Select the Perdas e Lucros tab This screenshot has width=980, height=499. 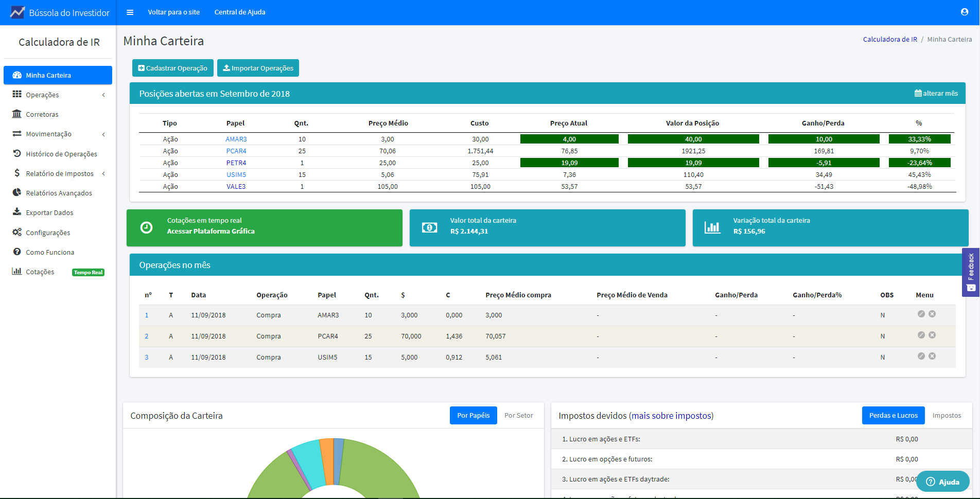click(893, 415)
